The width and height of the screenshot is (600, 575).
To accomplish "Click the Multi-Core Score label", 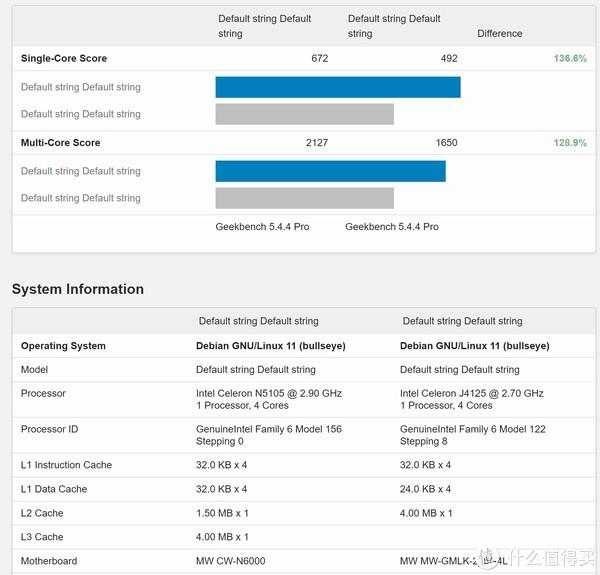I will click(60, 143).
